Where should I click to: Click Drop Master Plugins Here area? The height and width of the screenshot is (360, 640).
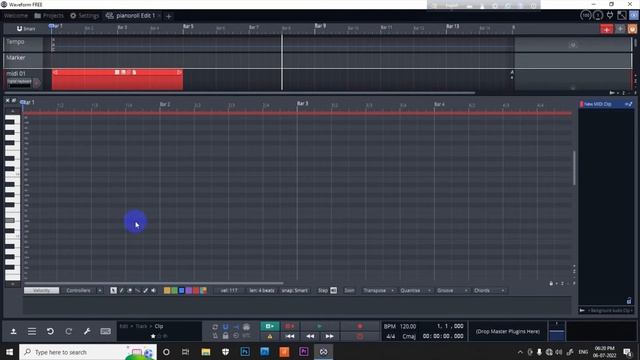pos(508,331)
